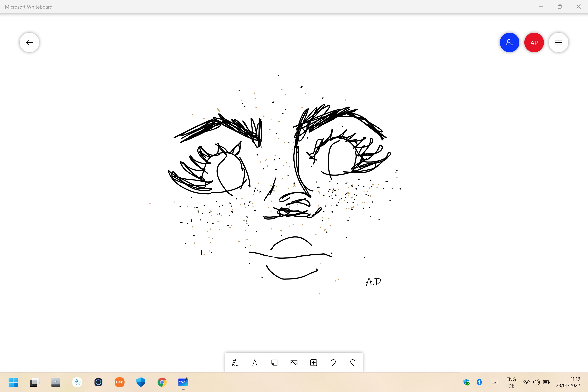Go back to the board list

tap(29, 42)
